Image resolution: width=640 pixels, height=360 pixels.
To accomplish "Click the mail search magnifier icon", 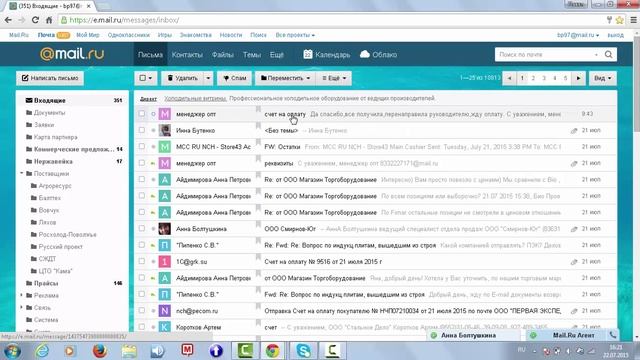I will 608,54.
